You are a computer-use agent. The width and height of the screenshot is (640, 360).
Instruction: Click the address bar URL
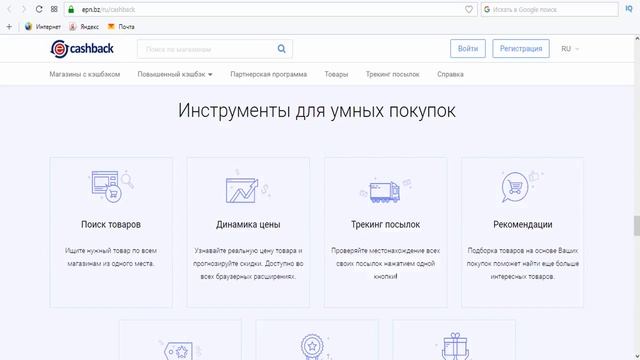tap(108, 9)
